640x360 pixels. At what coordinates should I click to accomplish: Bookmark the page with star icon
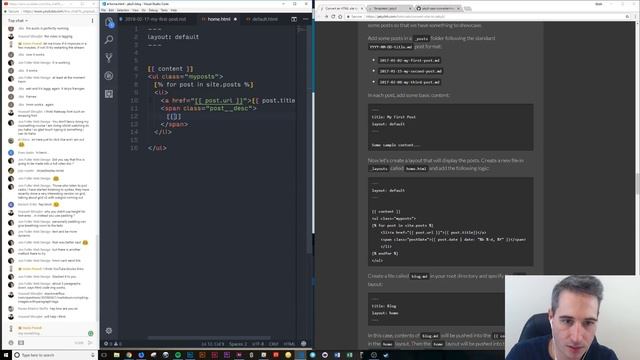[627, 17]
